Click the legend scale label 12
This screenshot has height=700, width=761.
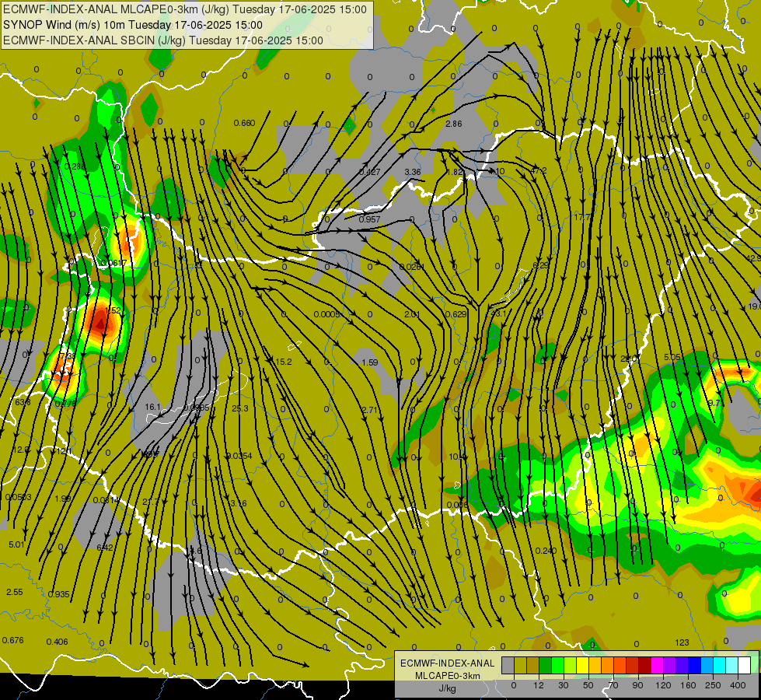539,685
